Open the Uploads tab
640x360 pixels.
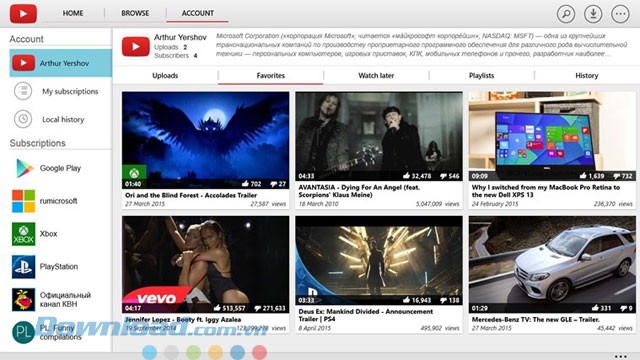click(165, 76)
